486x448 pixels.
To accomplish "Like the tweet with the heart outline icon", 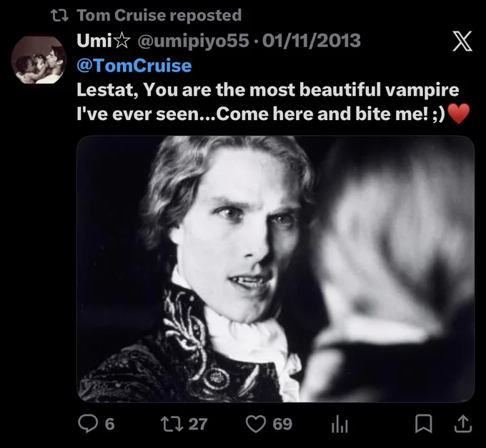I will (256, 424).
